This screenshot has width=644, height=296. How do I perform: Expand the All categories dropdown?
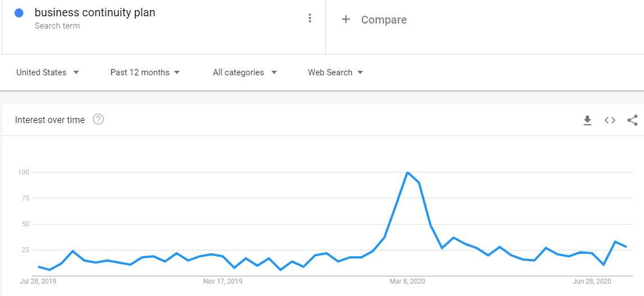pyautogui.click(x=245, y=72)
